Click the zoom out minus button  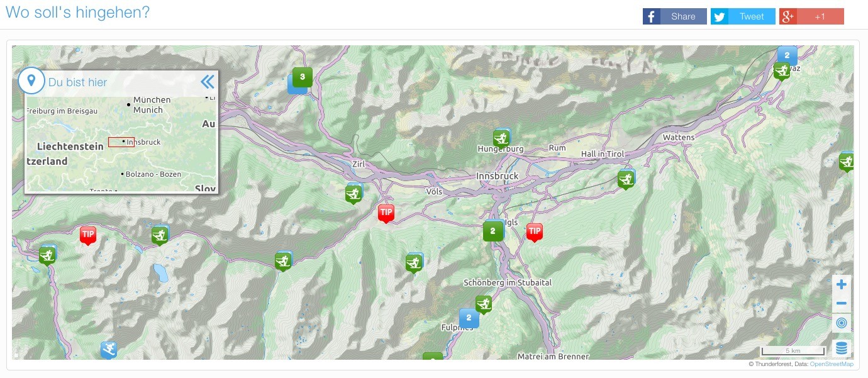(841, 304)
